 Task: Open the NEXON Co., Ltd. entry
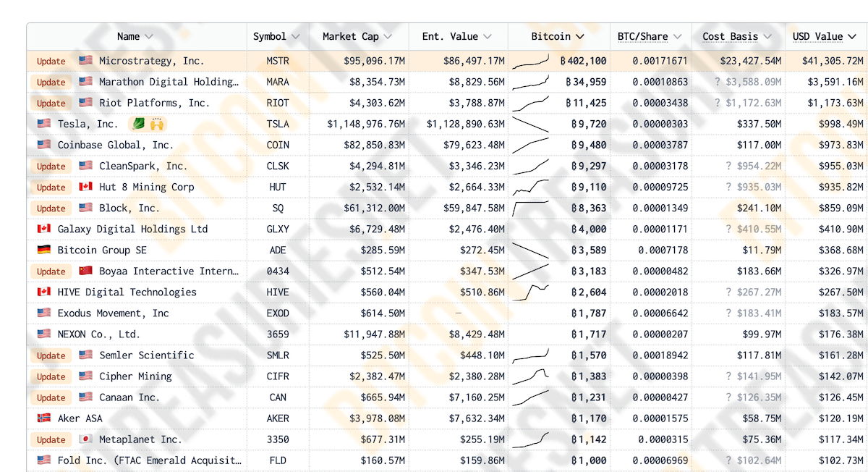coord(99,334)
